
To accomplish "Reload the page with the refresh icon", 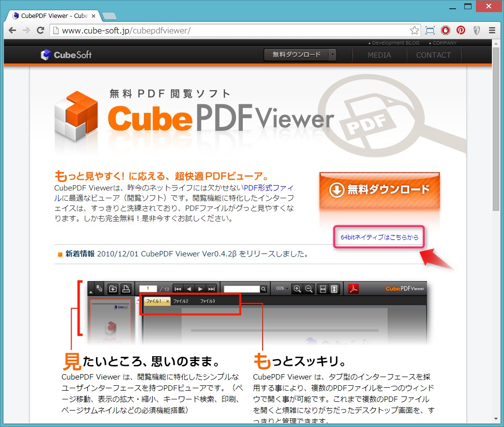I will tap(41, 31).
